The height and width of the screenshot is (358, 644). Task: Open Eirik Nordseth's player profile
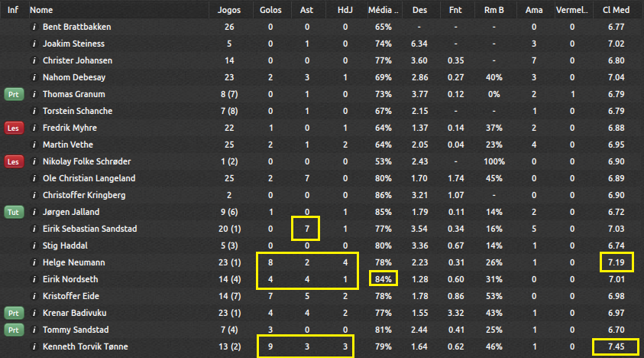click(70, 279)
